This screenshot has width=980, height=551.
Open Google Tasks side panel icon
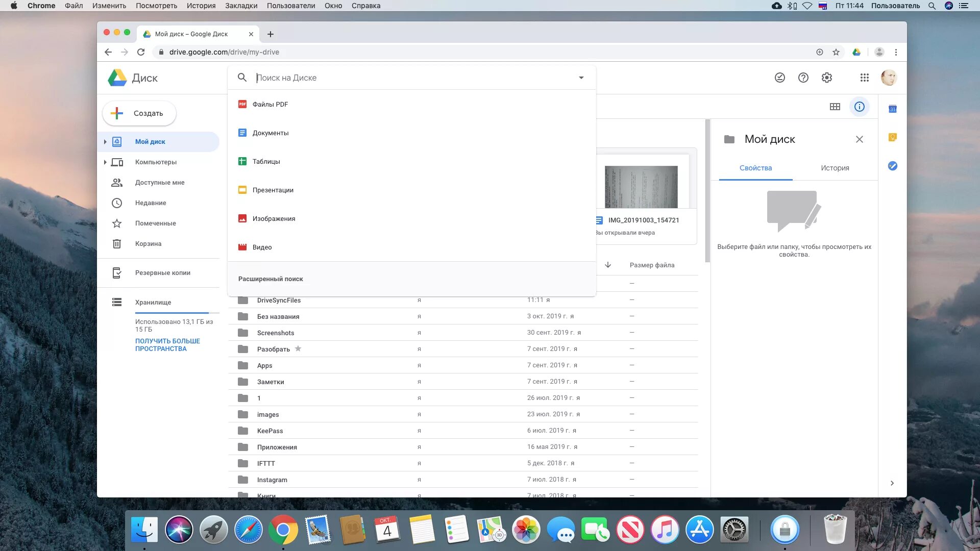892,166
